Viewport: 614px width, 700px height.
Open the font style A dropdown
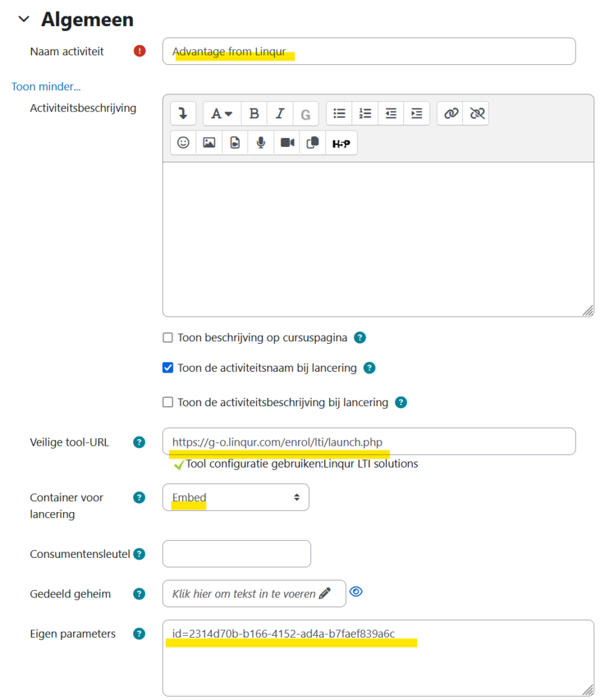click(x=222, y=113)
